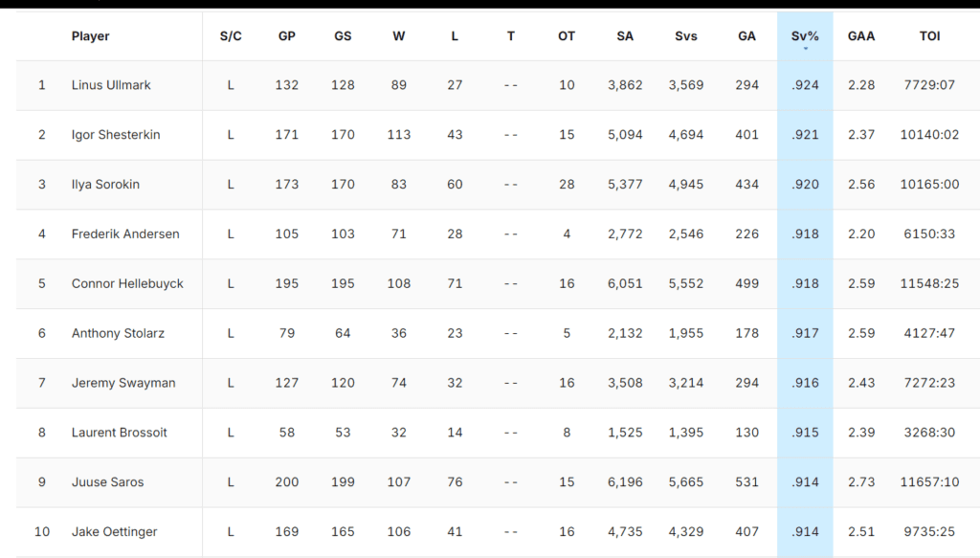Sort by the GP column header
980x558 pixels.
(286, 36)
